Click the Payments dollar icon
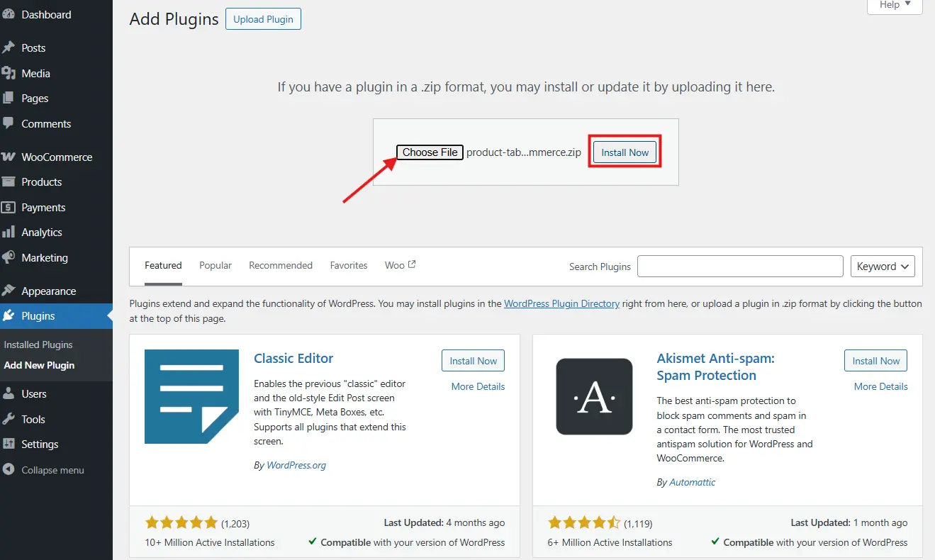This screenshot has height=560, width=935. coord(9,207)
